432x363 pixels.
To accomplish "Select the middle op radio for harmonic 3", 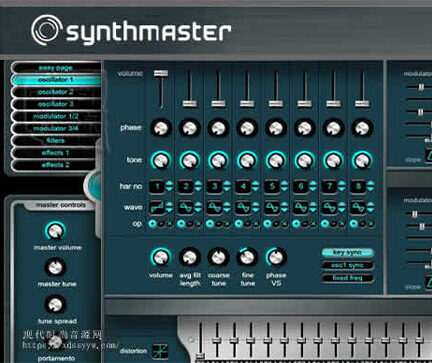I will [219, 224].
